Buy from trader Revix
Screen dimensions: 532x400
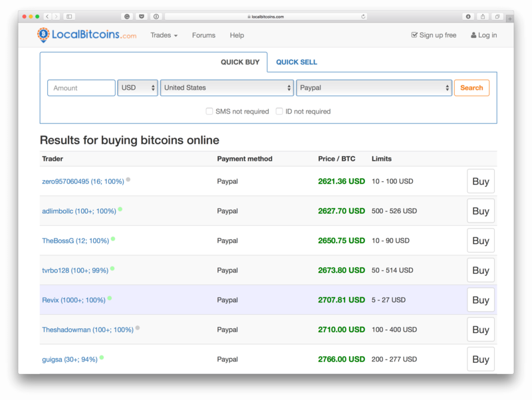point(480,300)
